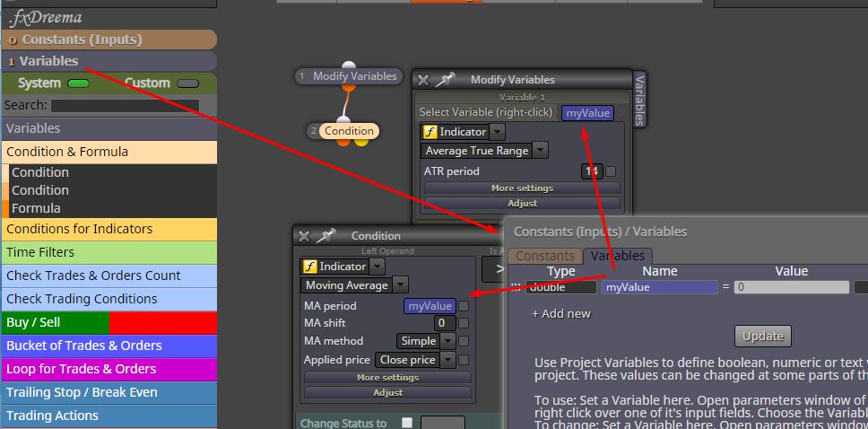Tick the checkbox next to Applied price
Viewport: 868px width, 429px height.
tap(464, 360)
